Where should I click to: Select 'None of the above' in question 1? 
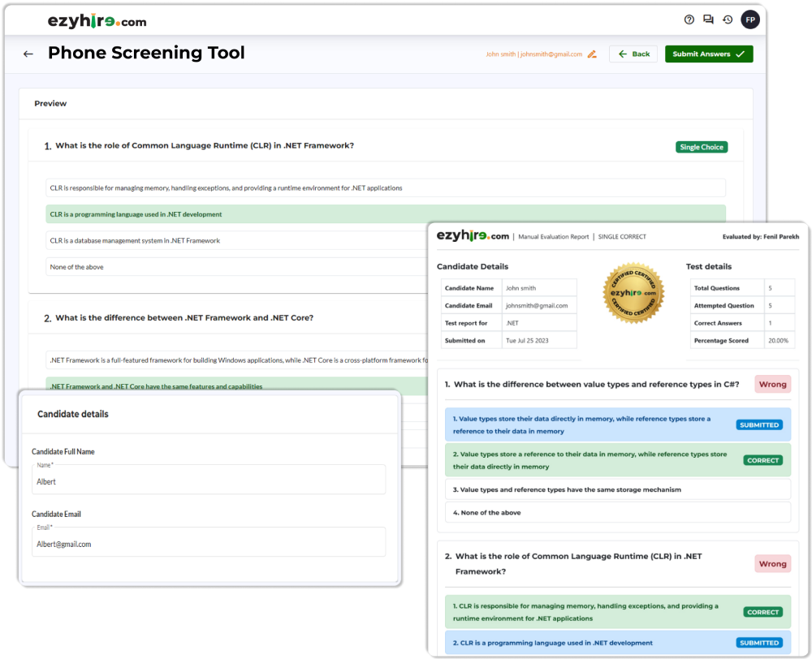click(236, 267)
